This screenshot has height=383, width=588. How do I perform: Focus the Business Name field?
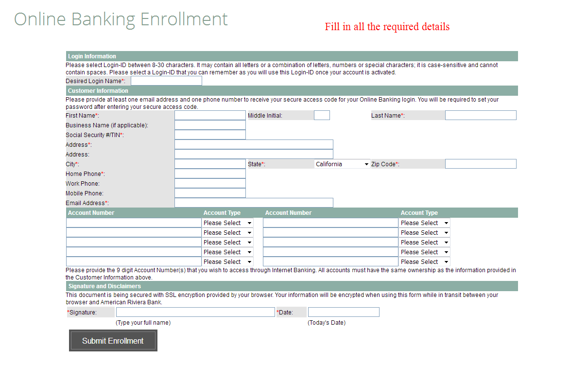click(210, 125)
